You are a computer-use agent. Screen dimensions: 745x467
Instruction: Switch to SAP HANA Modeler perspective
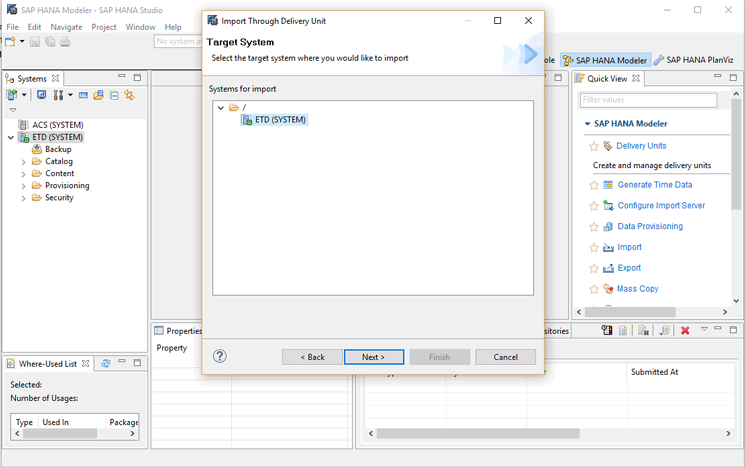click(x=606, y=60)
